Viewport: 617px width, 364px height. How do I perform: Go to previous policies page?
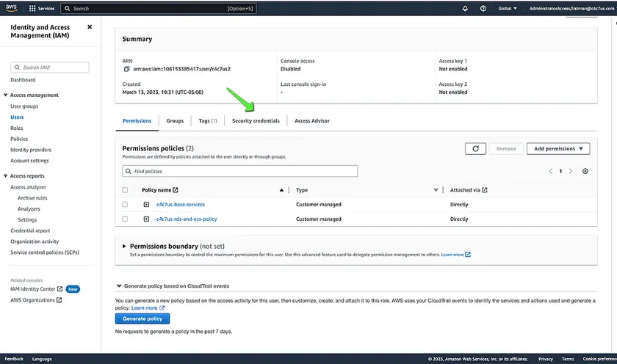550,171
